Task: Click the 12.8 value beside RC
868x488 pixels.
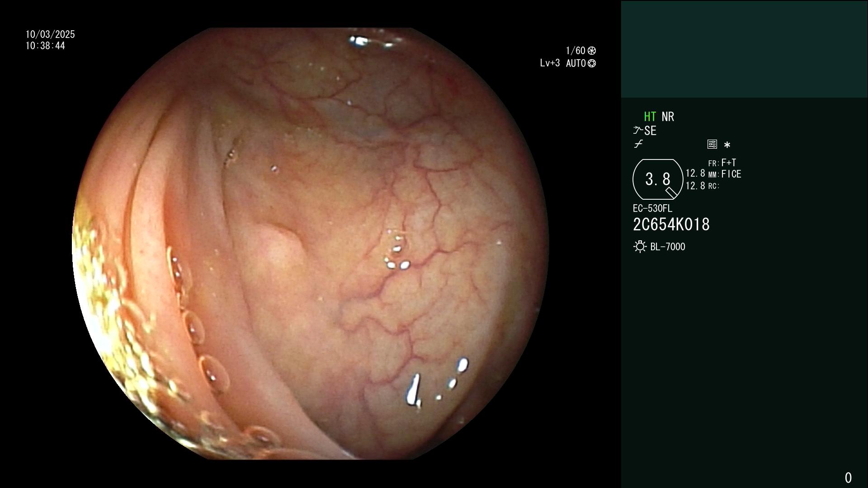Action: click(x=695, y=186)
